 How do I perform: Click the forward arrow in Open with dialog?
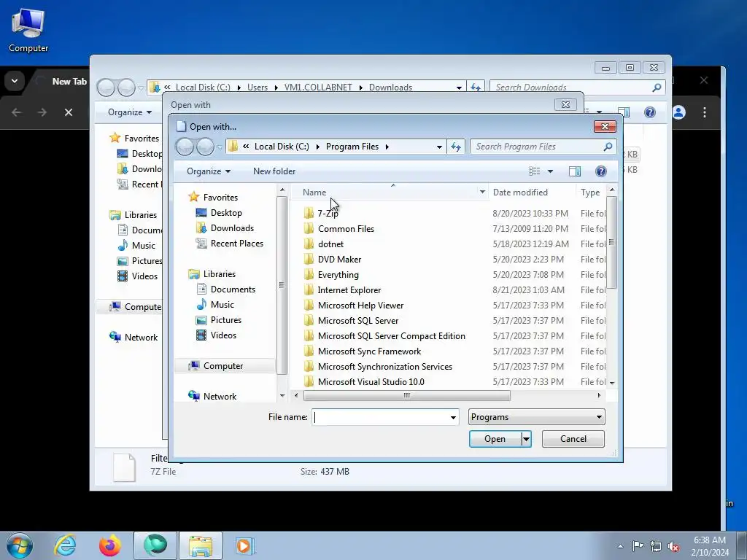click(205, 147)
